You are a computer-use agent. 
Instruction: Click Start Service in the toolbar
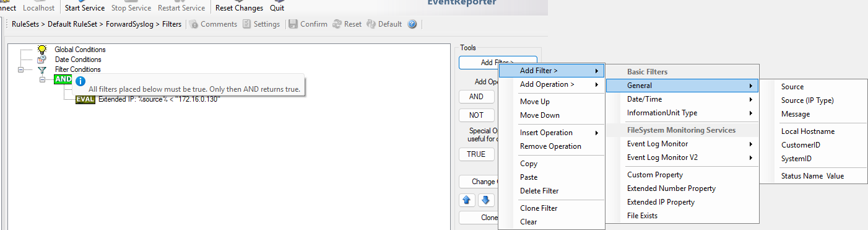tap(85, 8)
